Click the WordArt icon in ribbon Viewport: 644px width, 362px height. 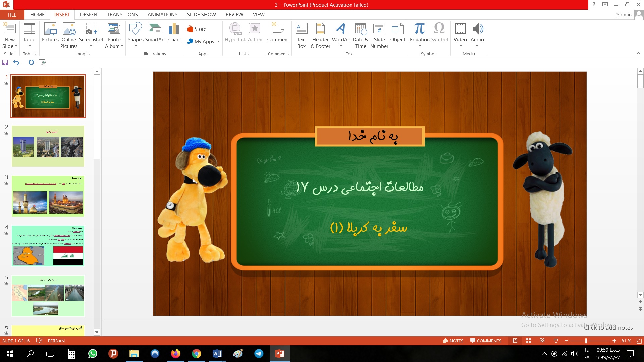(341, 29)
